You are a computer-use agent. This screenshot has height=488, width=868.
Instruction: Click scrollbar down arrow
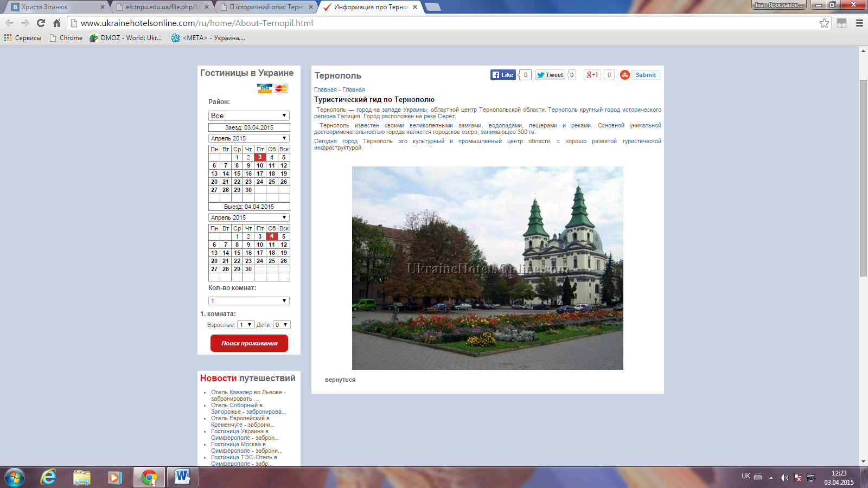(x=863, y=461)
